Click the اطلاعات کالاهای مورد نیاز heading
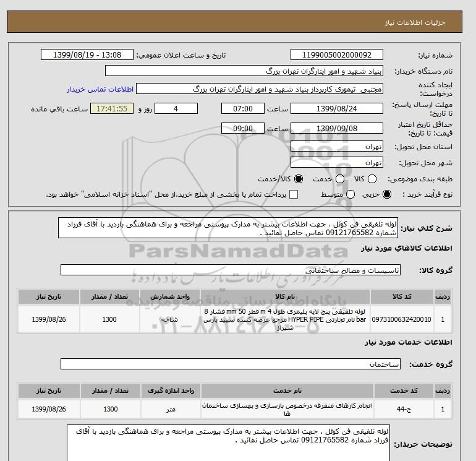Image resolution: width=476 pixels, height=461 pixels. 407,248
